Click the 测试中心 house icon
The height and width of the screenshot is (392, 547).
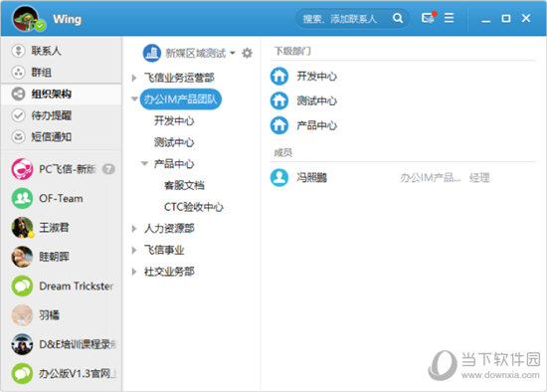(x=279, y=100)
